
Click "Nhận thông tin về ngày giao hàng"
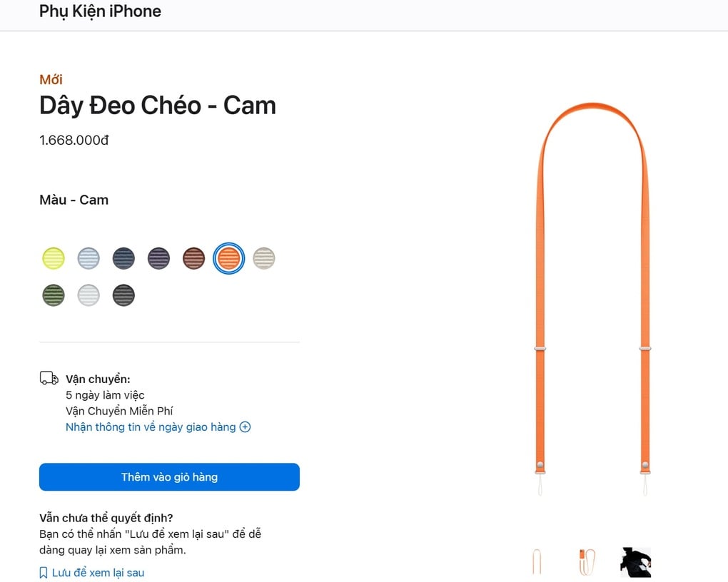tap(151, 427)
